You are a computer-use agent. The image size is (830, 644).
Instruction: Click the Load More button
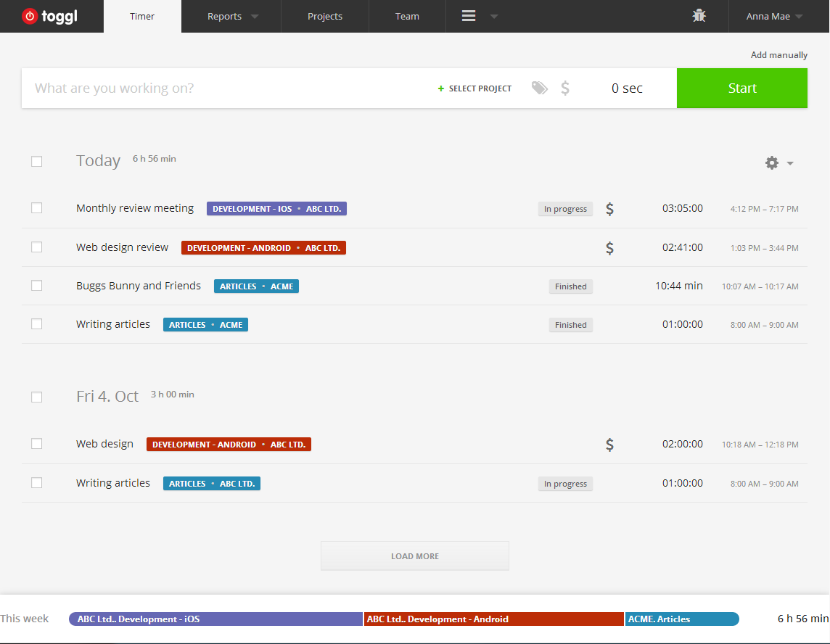415,556
